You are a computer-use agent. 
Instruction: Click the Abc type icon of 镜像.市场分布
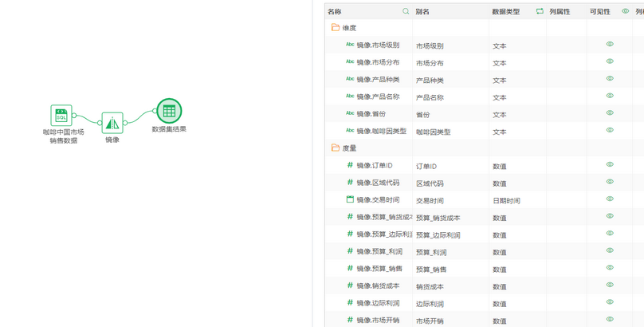(350, 61)
